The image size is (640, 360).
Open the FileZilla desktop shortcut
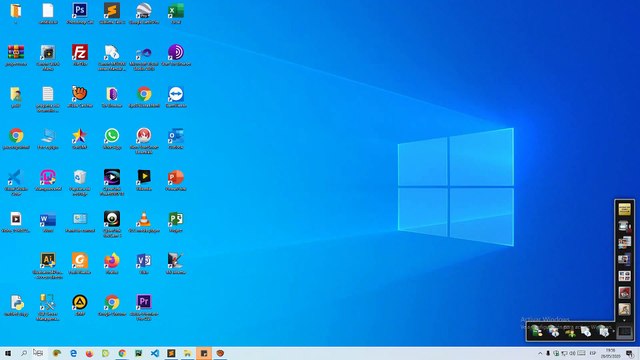point(80,55)
